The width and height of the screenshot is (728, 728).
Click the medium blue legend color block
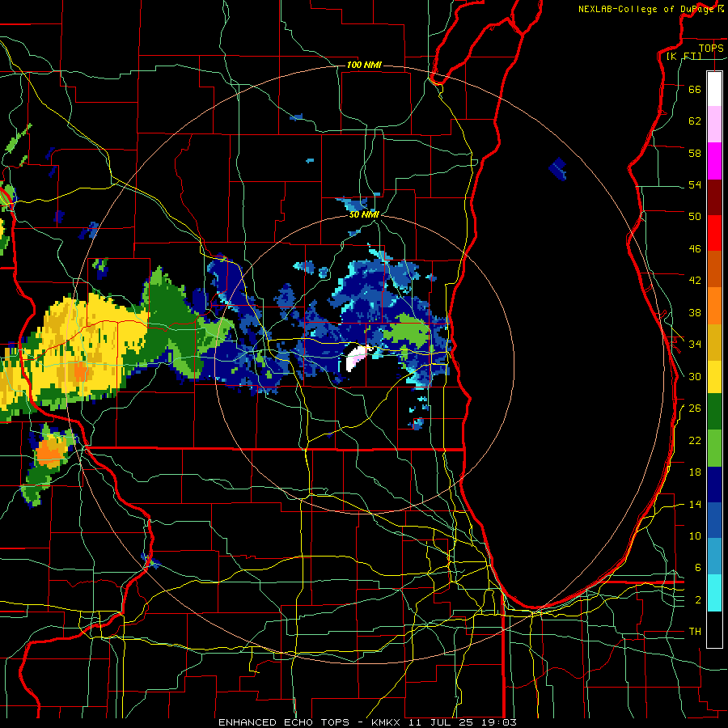[714, 520]
